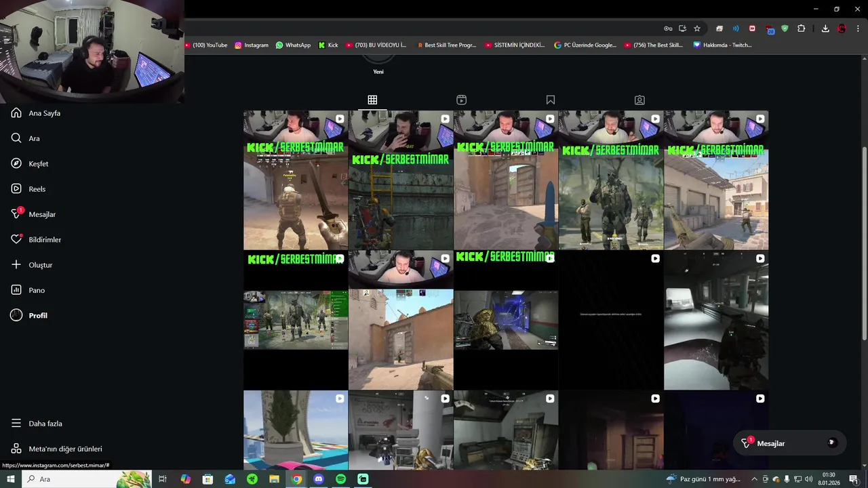This screenshot has width=868, height=488.
Task: Open the Windows notification center
Action: (x=854, y=479)
